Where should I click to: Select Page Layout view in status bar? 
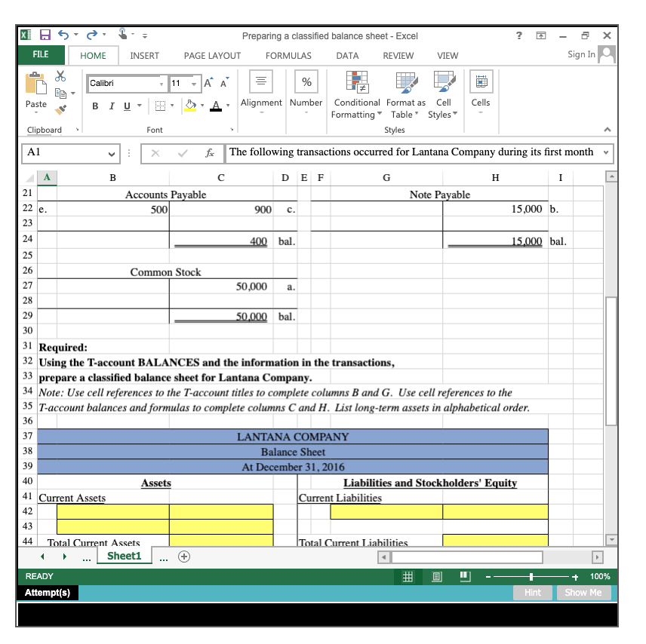[x=436, y=575]
